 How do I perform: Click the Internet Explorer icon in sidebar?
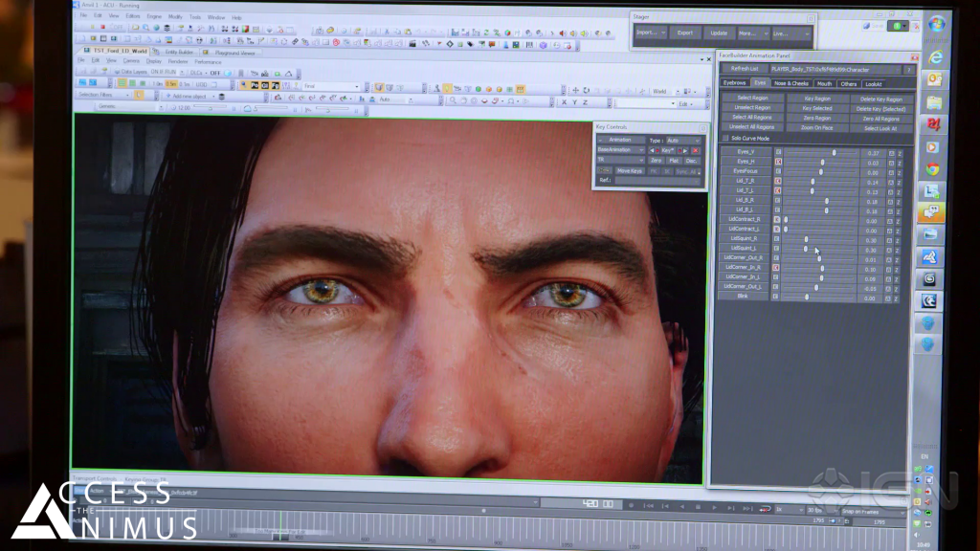(934, 56)
